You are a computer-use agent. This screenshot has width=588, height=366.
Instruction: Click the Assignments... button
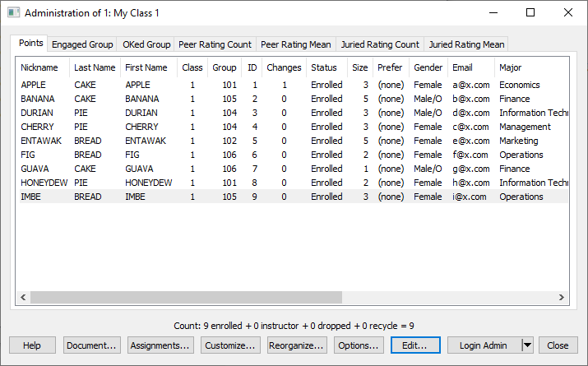click(160, 345)
